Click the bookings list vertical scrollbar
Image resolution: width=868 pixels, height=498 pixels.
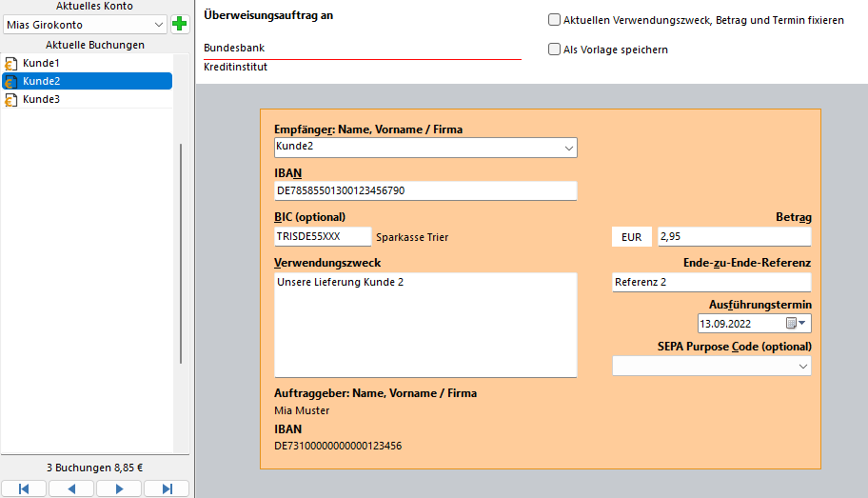[x=181, y=253]
